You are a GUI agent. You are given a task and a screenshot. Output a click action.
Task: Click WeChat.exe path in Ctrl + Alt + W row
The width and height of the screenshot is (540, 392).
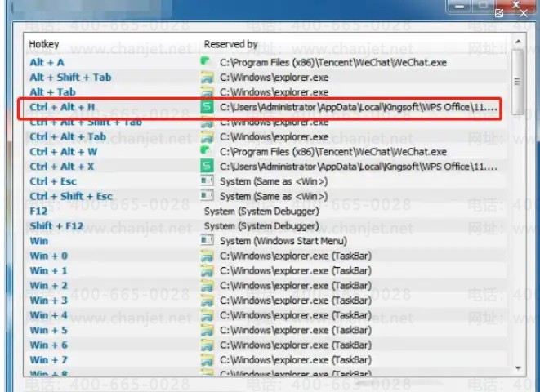[333, 151]
